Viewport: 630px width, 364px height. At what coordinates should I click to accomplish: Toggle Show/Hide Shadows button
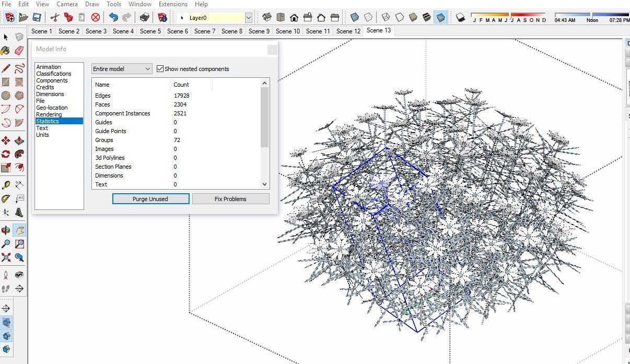coord(460,17)
